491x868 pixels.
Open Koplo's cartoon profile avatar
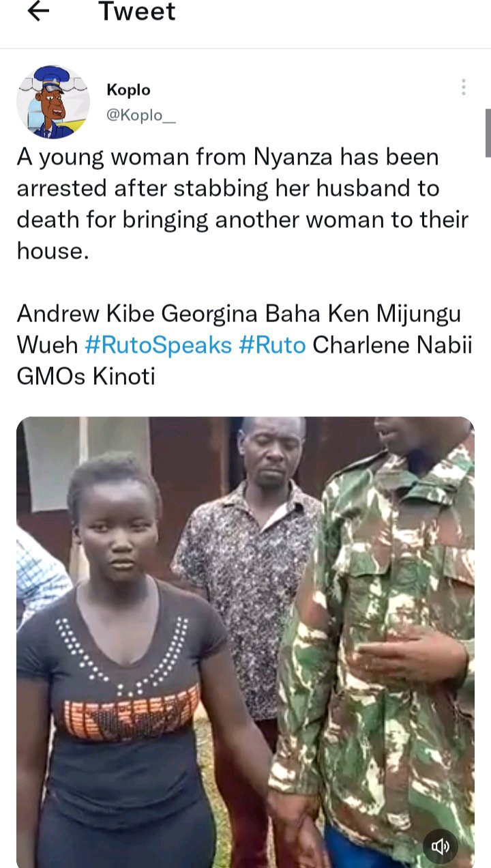coord(53,102)
